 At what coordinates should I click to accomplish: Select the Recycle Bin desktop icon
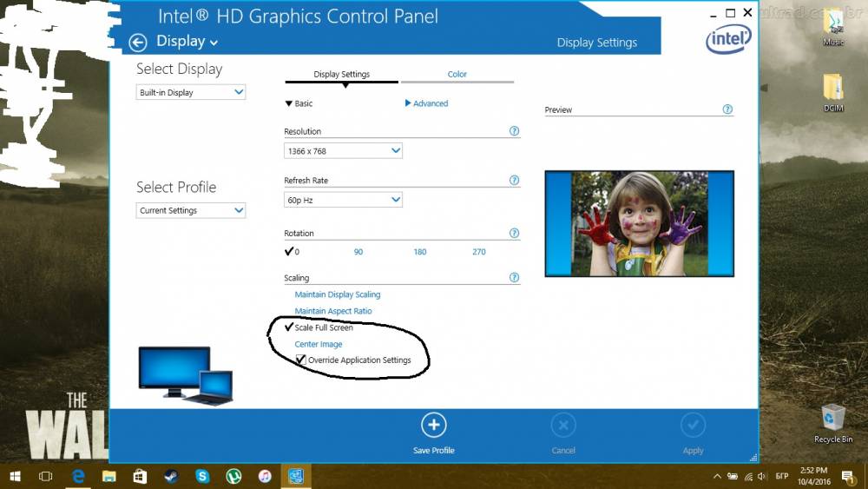[833, 424]
